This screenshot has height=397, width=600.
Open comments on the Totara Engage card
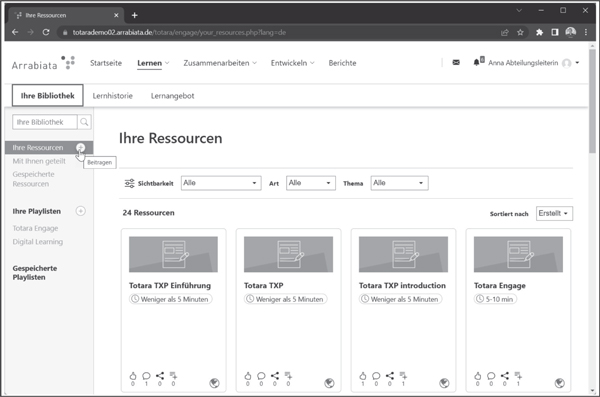tap(491, 376)
